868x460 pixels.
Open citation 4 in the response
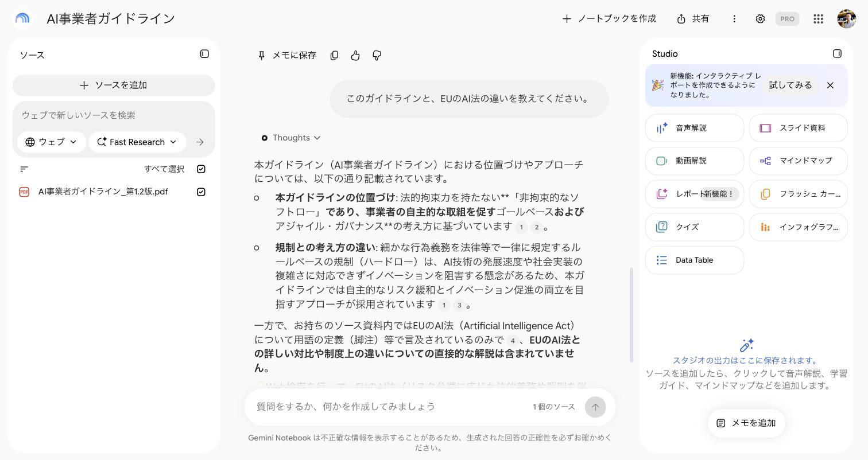point(513,341)
